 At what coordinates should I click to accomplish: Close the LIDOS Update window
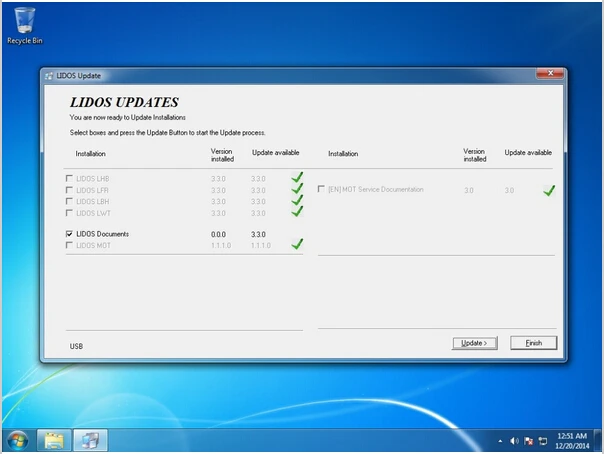click(551, 75)
